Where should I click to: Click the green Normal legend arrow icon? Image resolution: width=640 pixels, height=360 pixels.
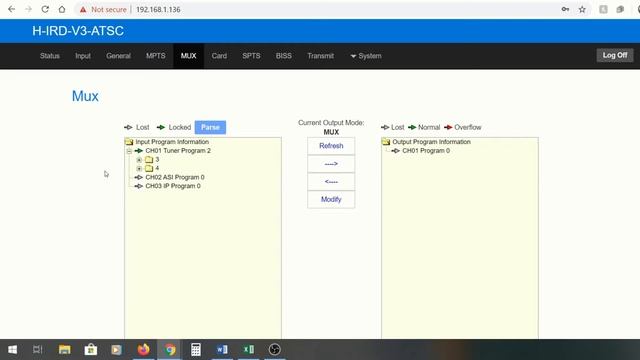tap(412, 127)
